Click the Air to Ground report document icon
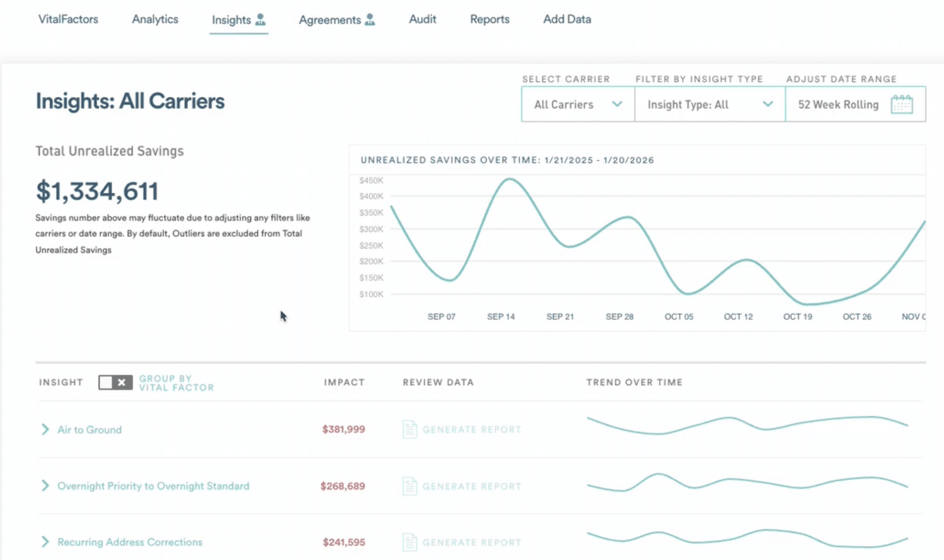This screenshot has width=944, height=560. (409, 429)
